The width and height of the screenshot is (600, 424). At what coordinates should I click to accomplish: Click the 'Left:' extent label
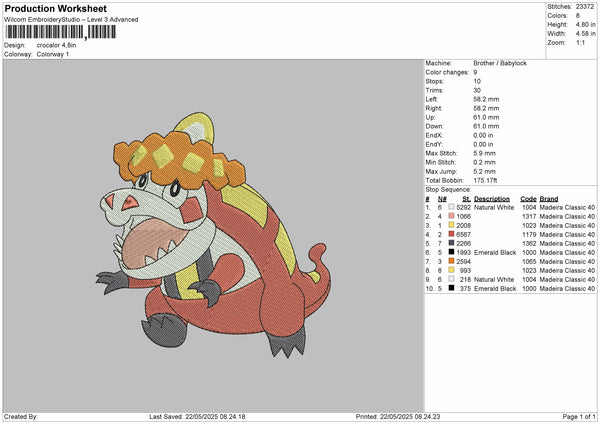tap(432, 99)
